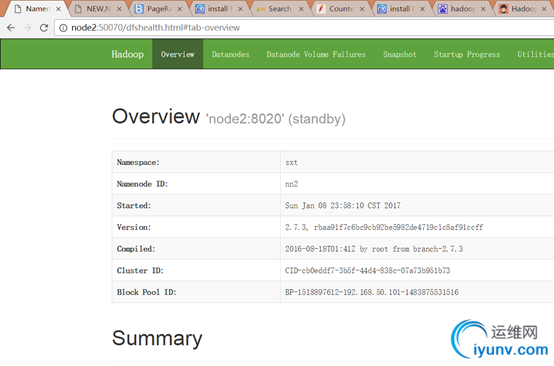Select the Started timestamp value
The width and height of the screenshot is (554, 366).
343,206
